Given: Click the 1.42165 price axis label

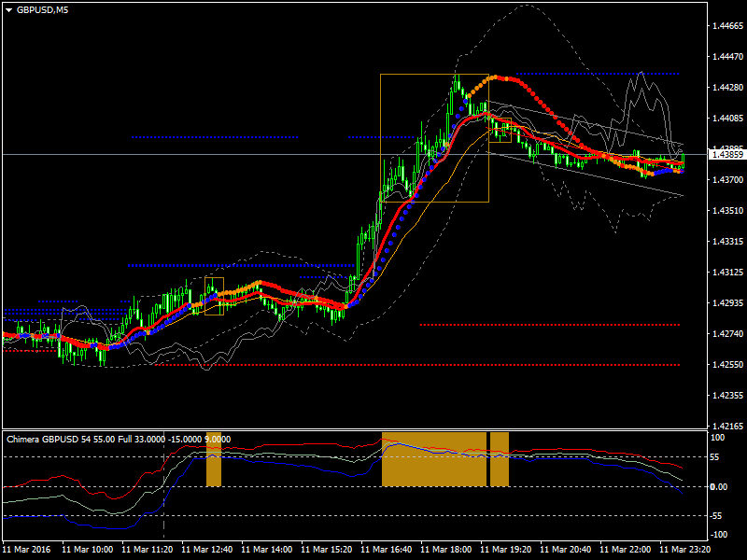Looking at the screenshot, I should 727,427.
